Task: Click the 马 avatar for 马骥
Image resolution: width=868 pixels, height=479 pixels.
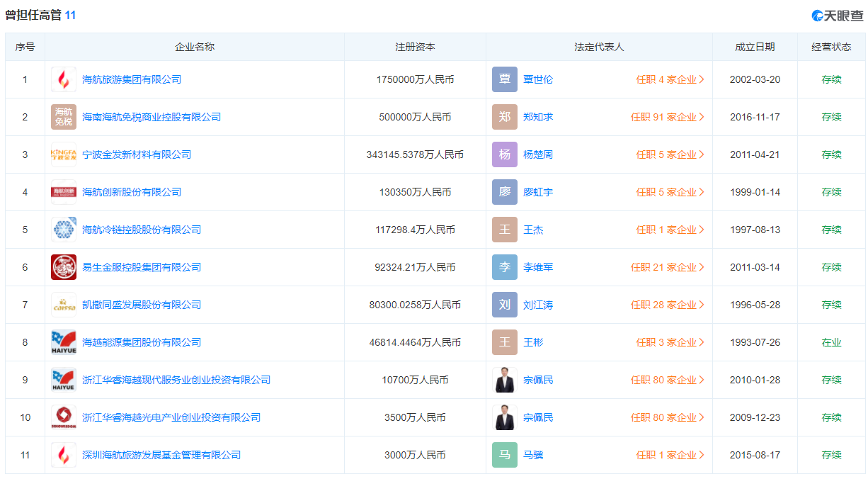Action: click(x=505, y=455)
